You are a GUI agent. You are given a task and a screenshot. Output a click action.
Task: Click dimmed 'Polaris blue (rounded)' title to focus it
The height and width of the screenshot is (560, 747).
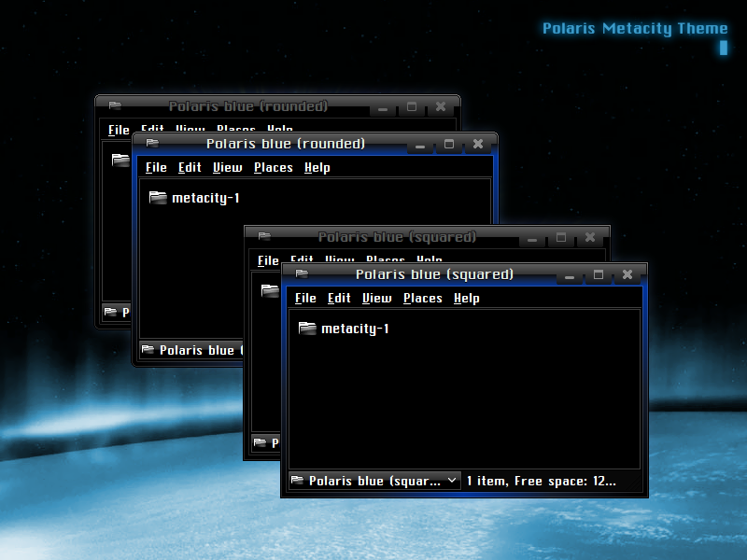[x=248, y=106]
